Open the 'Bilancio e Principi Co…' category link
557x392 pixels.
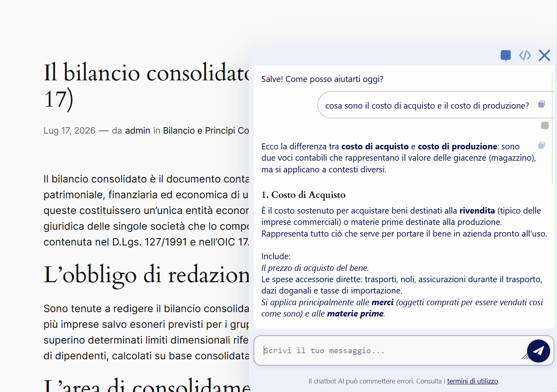pyautogui.click(x=206, y=131)
